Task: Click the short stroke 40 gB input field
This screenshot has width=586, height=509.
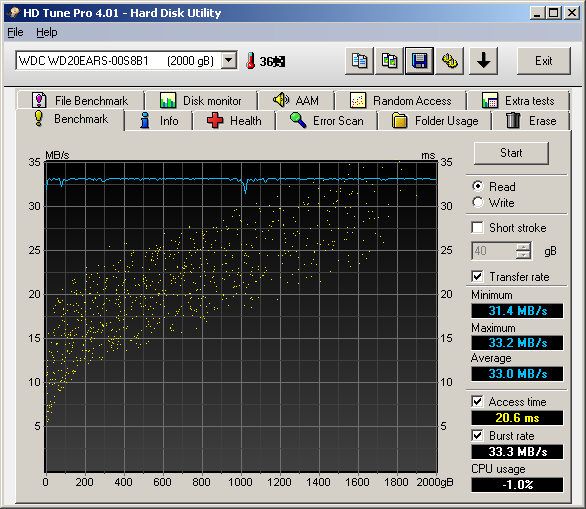Action: [x=494, y=251]
